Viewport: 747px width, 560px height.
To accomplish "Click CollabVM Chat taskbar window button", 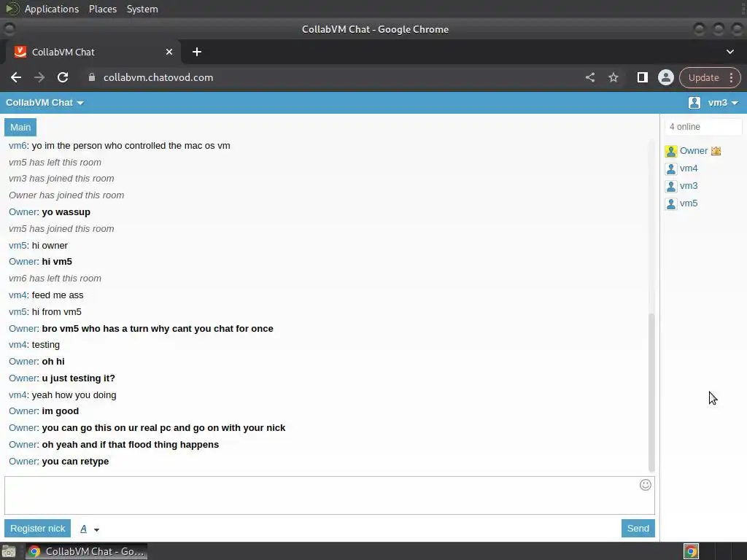I will [x=86, y=551].
